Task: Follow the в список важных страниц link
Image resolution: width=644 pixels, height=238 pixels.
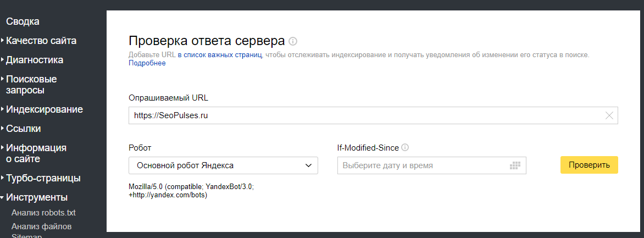Action: [220, 54]
